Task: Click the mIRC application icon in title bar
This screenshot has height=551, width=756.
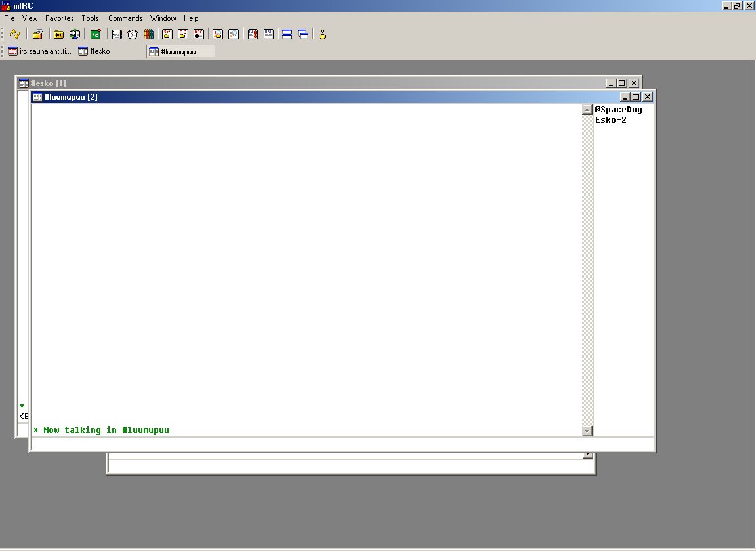Action: tap(6, 6)
